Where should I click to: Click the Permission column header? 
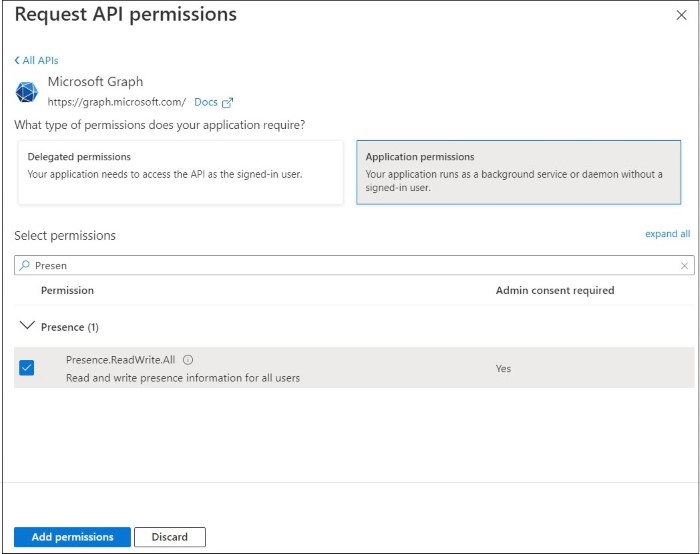67,290
